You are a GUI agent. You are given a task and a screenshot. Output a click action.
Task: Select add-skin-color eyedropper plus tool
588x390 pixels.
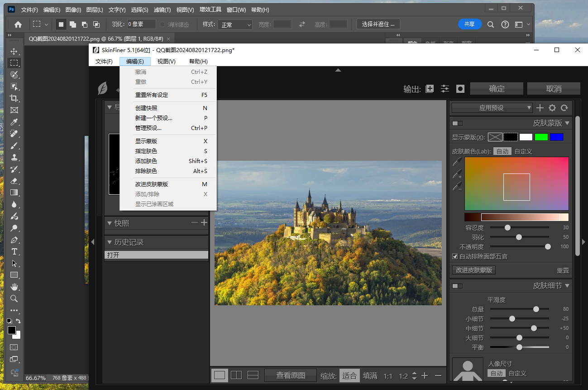(x=457, y=174)
